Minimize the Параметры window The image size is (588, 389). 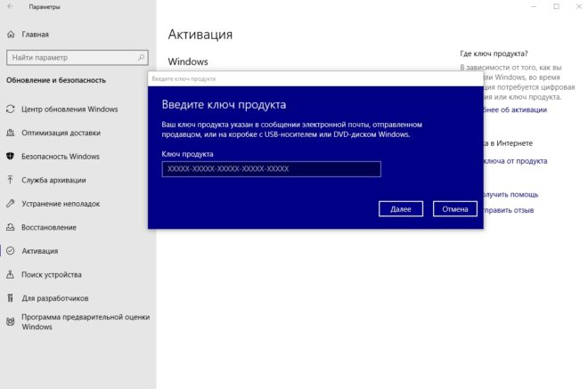point(534,6)
